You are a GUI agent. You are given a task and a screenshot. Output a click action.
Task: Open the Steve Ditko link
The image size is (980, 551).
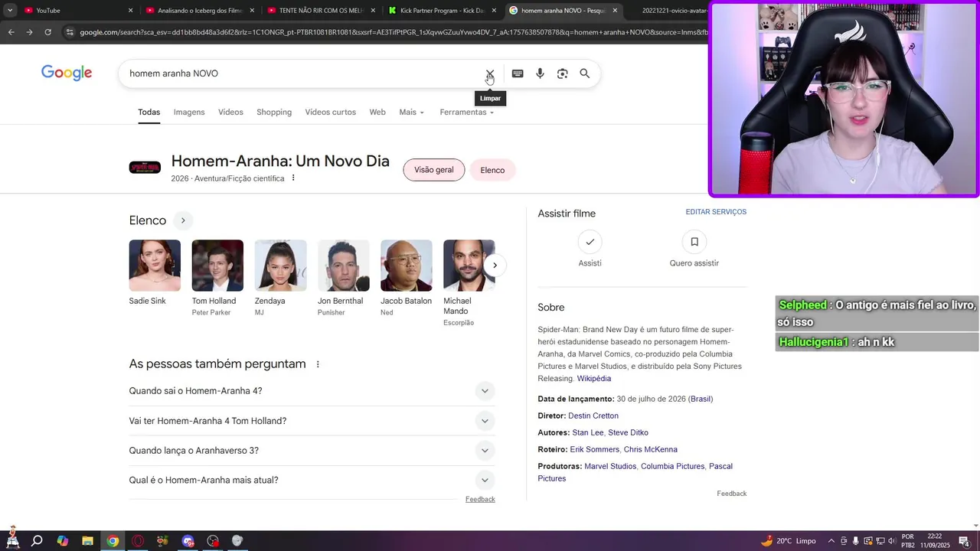point(628,432)
